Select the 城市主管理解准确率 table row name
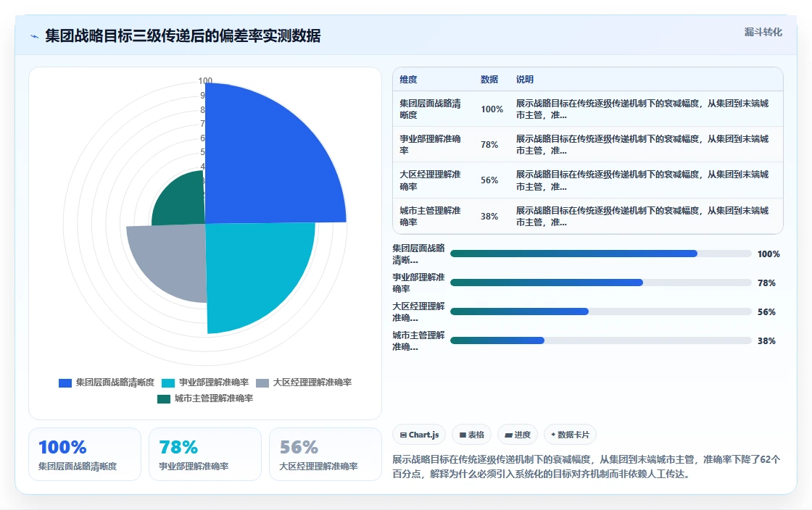 430,216
